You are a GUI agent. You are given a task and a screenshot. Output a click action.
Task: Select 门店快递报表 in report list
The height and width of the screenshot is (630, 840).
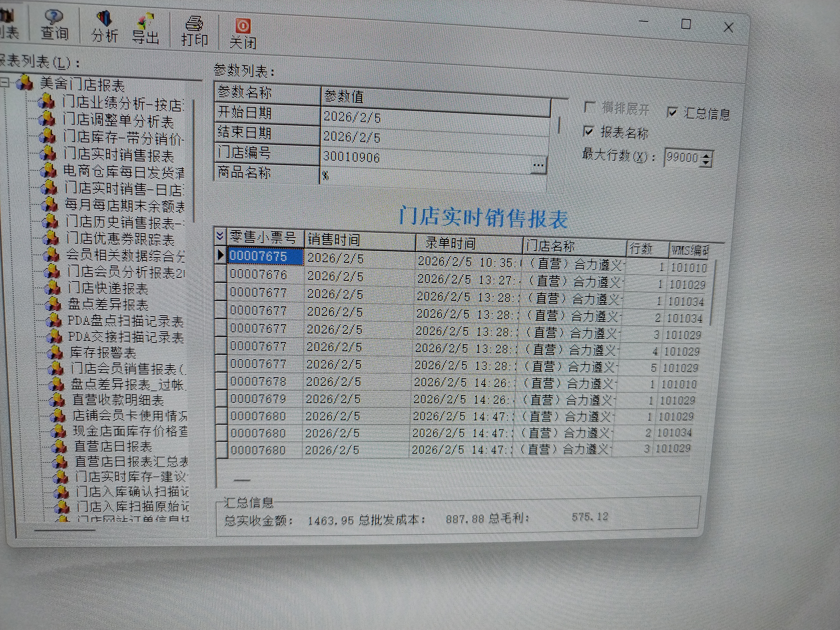(x=108, y=288)
